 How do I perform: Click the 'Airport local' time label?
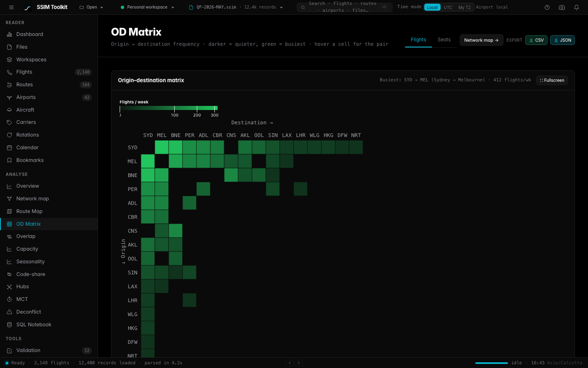click(492, 7)
